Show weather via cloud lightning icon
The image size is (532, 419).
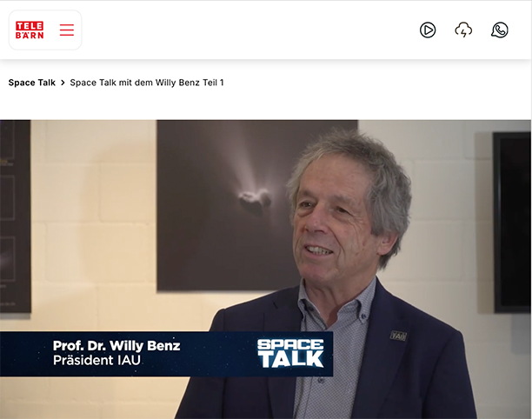coord(463,30)
